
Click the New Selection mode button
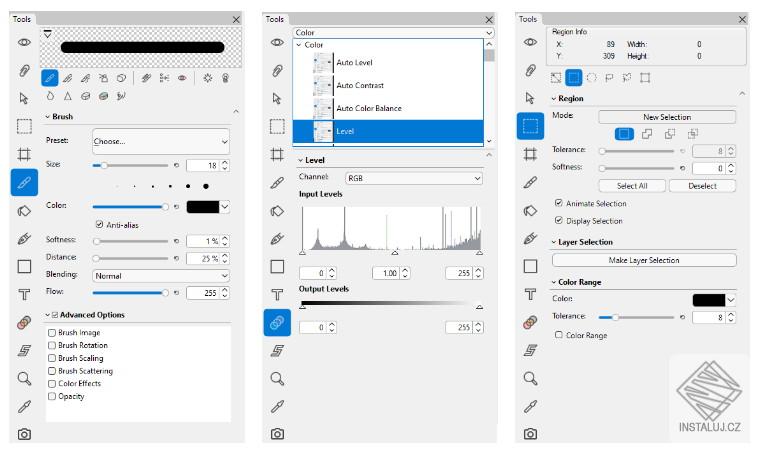667,117
